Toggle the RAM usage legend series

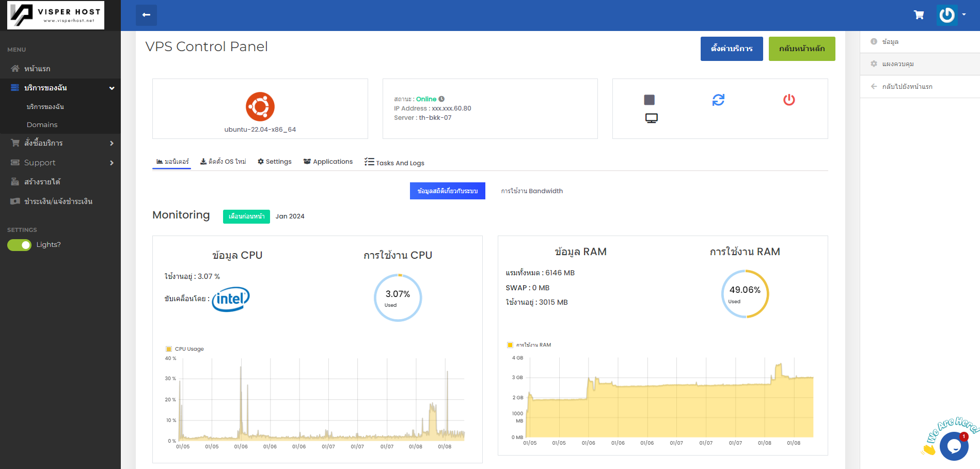(529, 345)
